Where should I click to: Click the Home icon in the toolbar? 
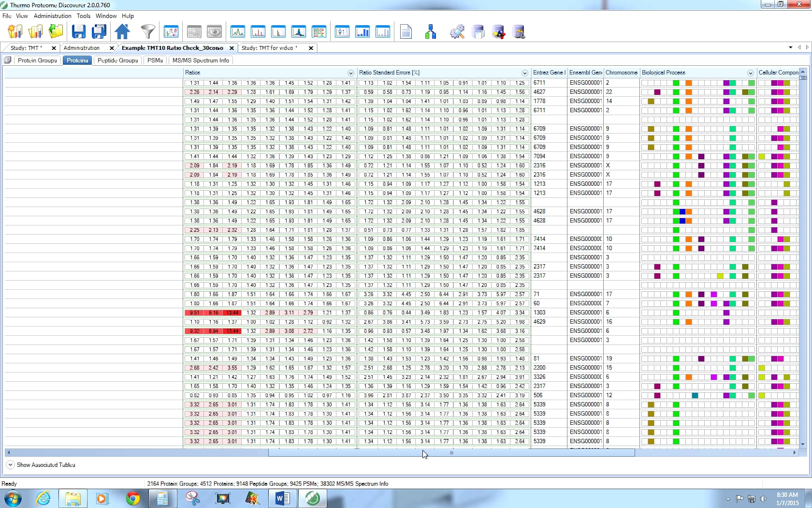(122, 31)
